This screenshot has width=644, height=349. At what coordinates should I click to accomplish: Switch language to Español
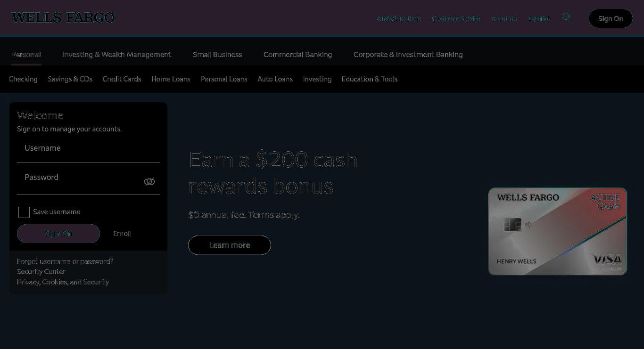click(x=538, y=18)
